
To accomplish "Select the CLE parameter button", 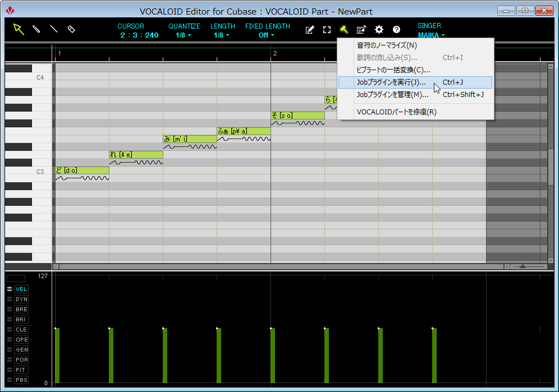I will [x=21, y=329].
